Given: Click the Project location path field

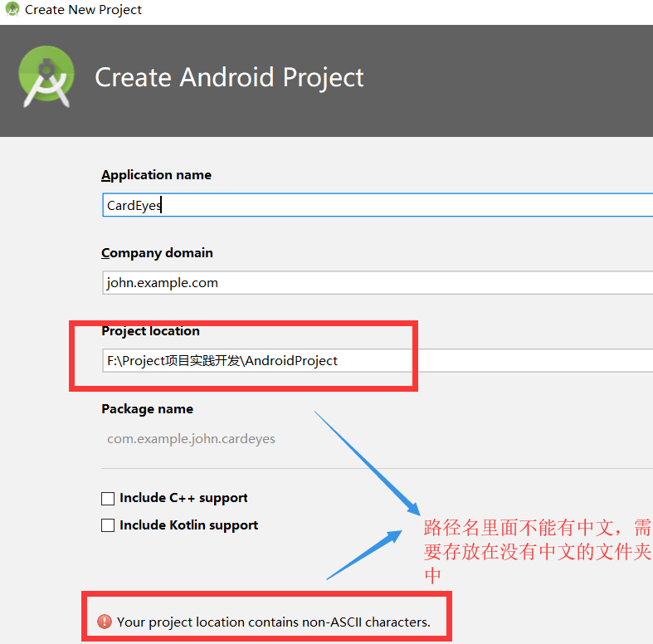Looking at the screenshot, I should [x=378, y=361].
